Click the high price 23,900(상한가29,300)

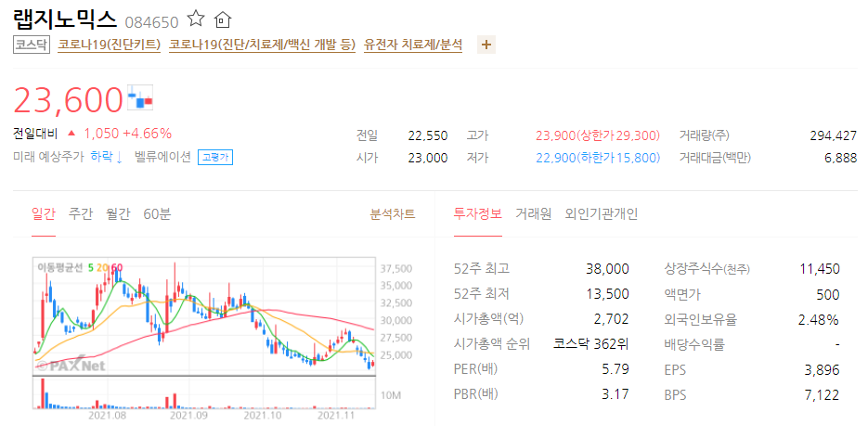coord(598,135)
